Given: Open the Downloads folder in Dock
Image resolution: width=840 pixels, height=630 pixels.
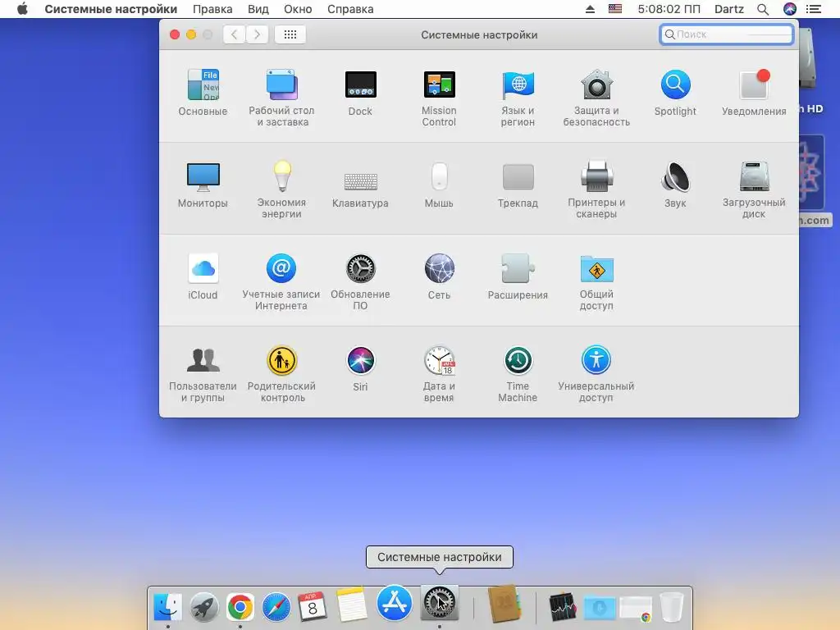Looking at the screenshot, I should 600,607.
